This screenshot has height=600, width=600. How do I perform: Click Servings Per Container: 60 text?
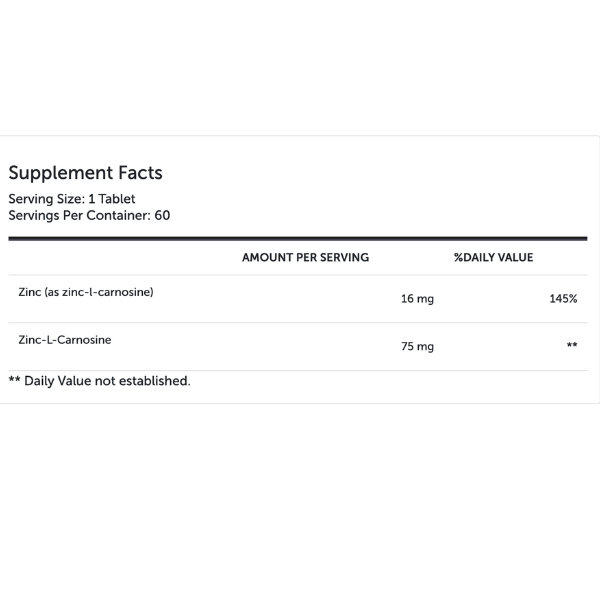[89, 215]
